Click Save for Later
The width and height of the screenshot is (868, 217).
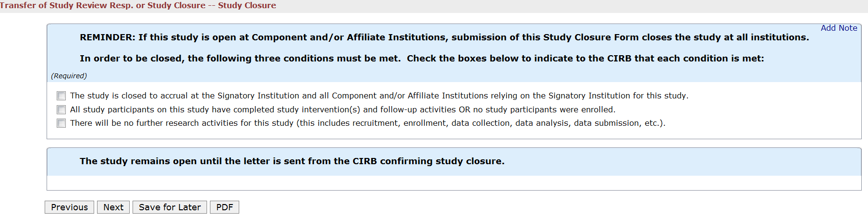170,207
